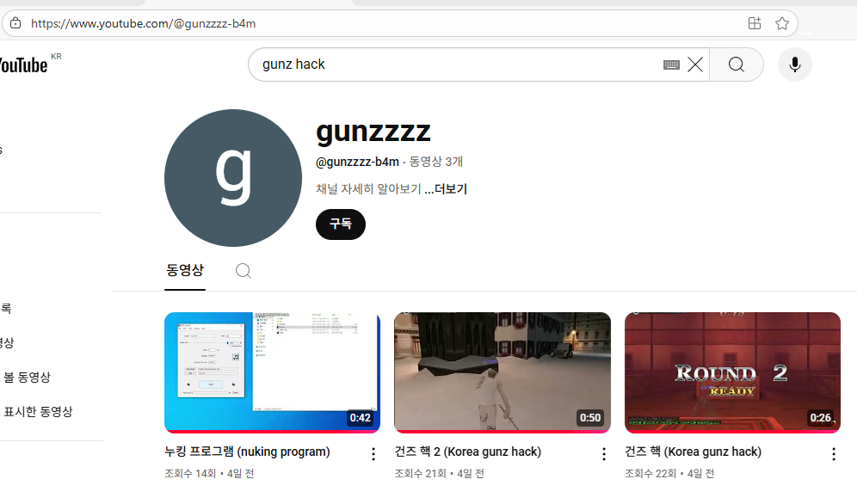Open options menu for nuking program video
857x504 pixels.
[x=373, y=454]
